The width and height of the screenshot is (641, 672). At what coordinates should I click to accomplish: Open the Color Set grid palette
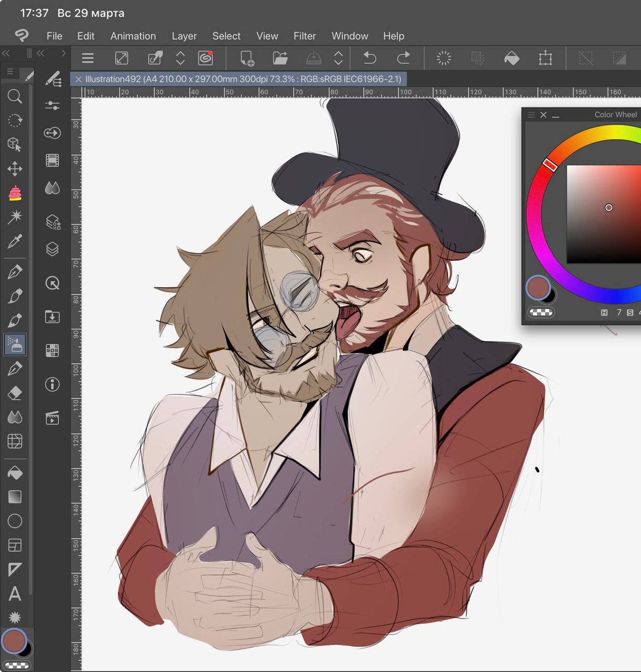pyautogui.click(x=53, y=351)
